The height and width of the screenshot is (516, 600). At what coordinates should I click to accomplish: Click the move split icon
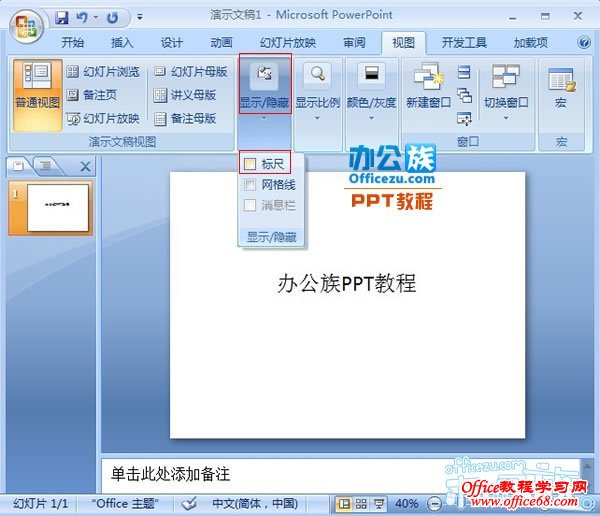click(464, 119)
